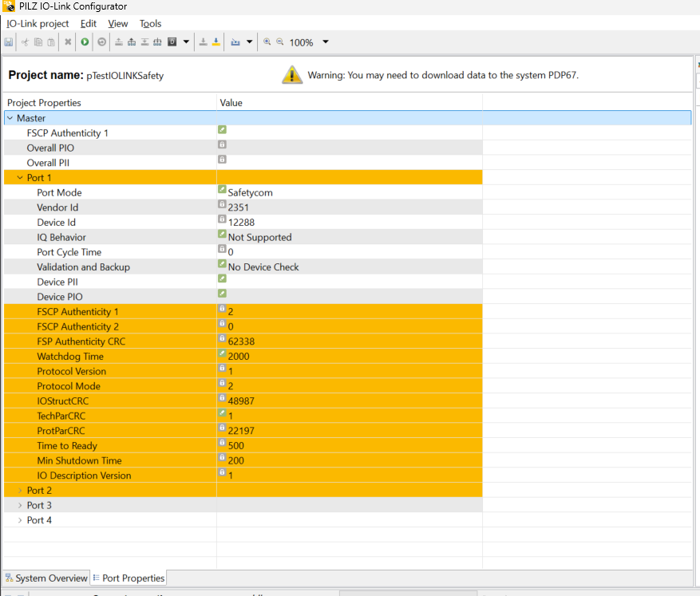Open the dropdown arrow beside the blue import icon
The width and height of the screenshot is (700, 596).
pyautogui.click(x=250, y=42)
